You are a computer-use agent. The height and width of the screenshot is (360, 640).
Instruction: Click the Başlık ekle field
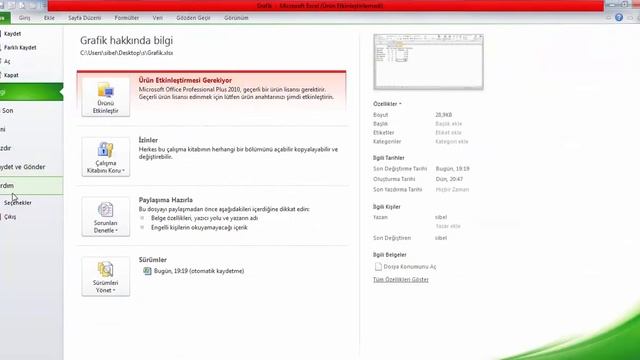(449, 124)
